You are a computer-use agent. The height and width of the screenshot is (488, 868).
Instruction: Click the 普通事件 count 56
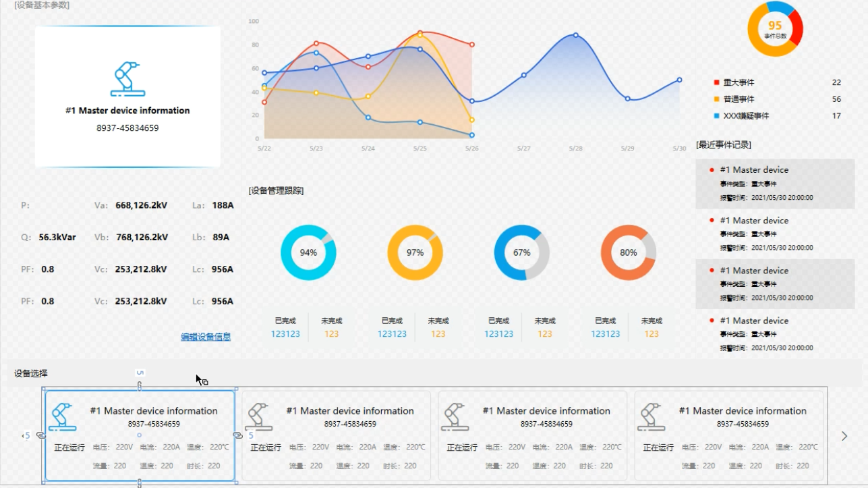click(x=836, y=99)
